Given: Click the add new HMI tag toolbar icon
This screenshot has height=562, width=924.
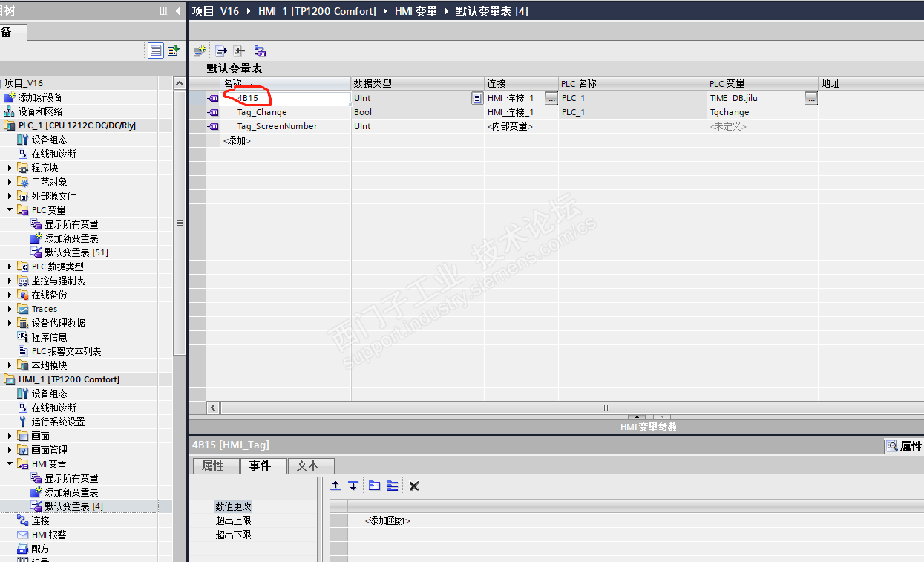Looking at the screenshot, I should [199, 51].
